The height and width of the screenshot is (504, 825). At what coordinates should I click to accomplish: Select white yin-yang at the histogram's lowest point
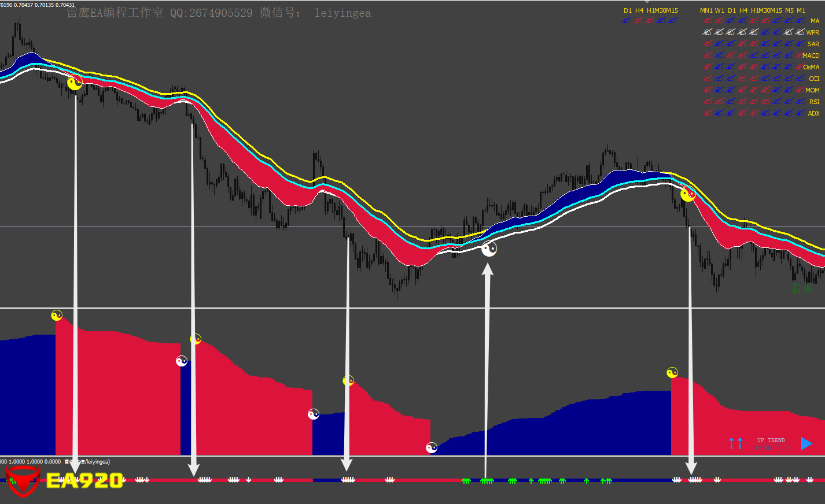click(x=432, y=447)
